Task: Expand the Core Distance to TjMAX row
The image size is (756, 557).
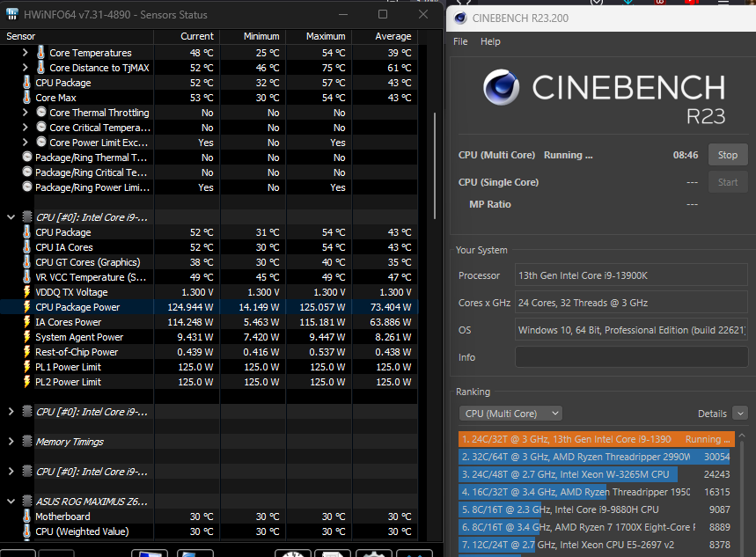Action: tap(25, 67)
